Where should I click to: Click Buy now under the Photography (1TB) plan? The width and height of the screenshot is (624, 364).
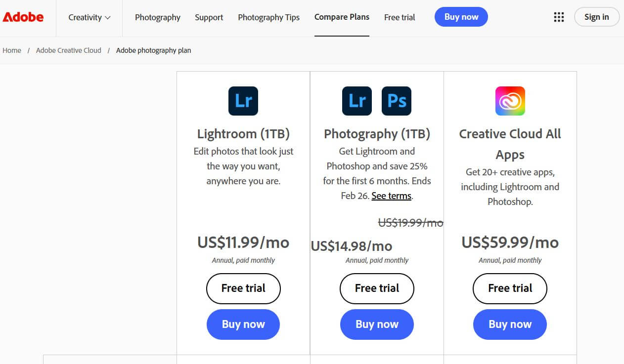[x=376, y=324]
